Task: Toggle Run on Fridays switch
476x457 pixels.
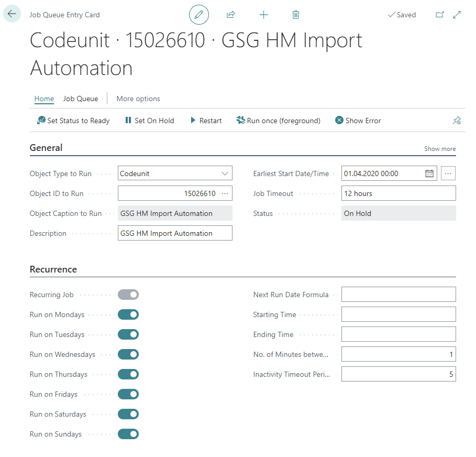Action: click(x=128, y=394)
